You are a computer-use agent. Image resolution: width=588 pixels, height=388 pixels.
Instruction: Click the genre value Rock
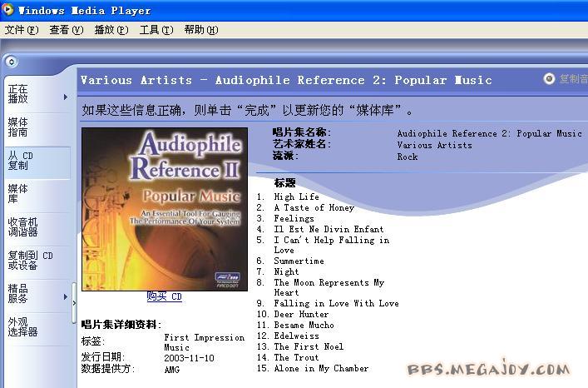[408, 157]
